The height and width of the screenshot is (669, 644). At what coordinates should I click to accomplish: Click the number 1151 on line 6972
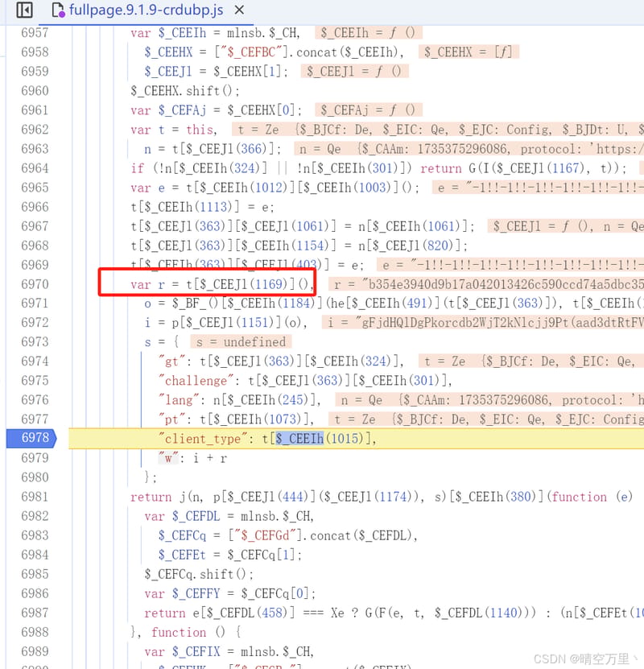[x=254, y=323]
